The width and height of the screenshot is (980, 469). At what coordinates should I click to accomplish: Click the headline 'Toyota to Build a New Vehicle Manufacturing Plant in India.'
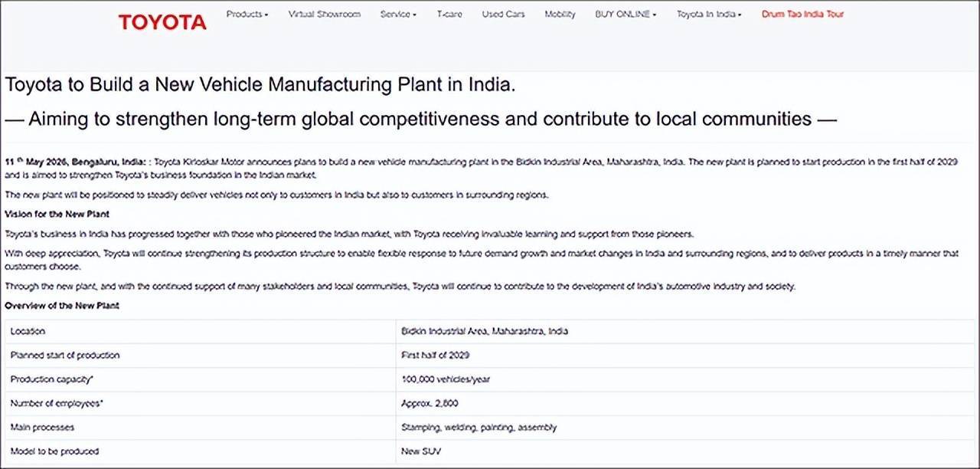click(x=260, y=84)
